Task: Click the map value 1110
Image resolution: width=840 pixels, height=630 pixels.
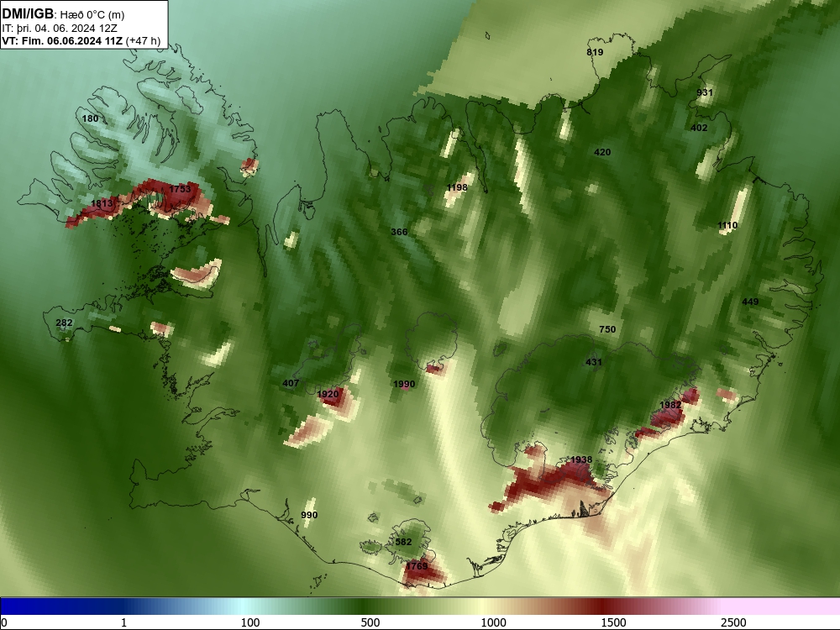Action: click(x=727, y=225)
